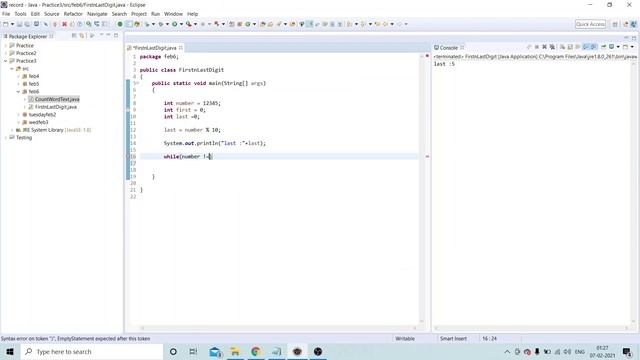The image size is (640, 360).
Task: Open the Window menu
Action: 173,14
